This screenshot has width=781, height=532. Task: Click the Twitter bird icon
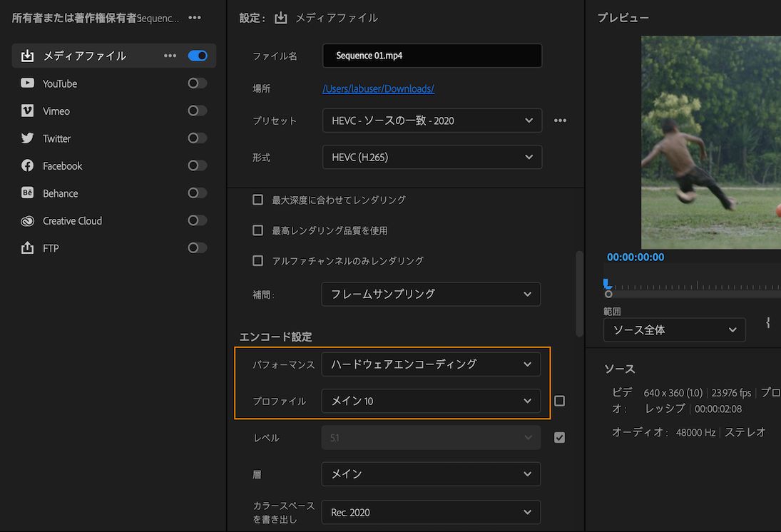27,138
